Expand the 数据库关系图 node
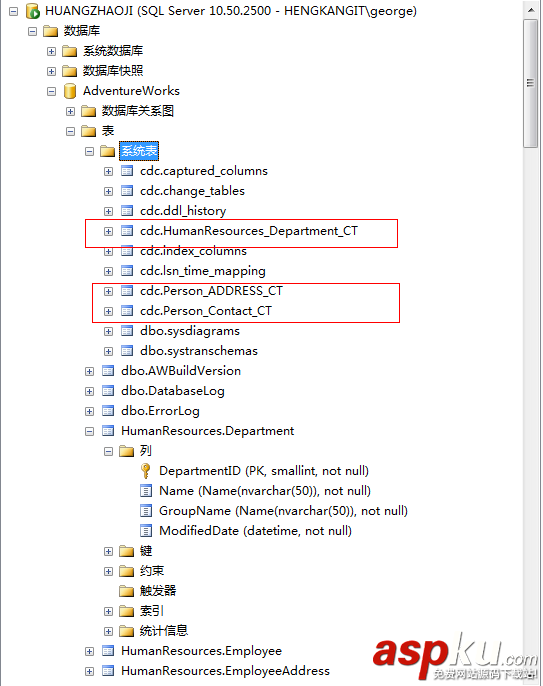 70,112
